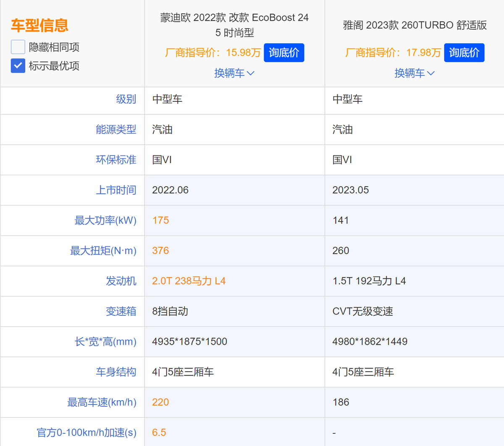Click 询底价 button for 蒙迪欧
The height and width of the screenshot is (446, 504).
[x=284, y=53]
